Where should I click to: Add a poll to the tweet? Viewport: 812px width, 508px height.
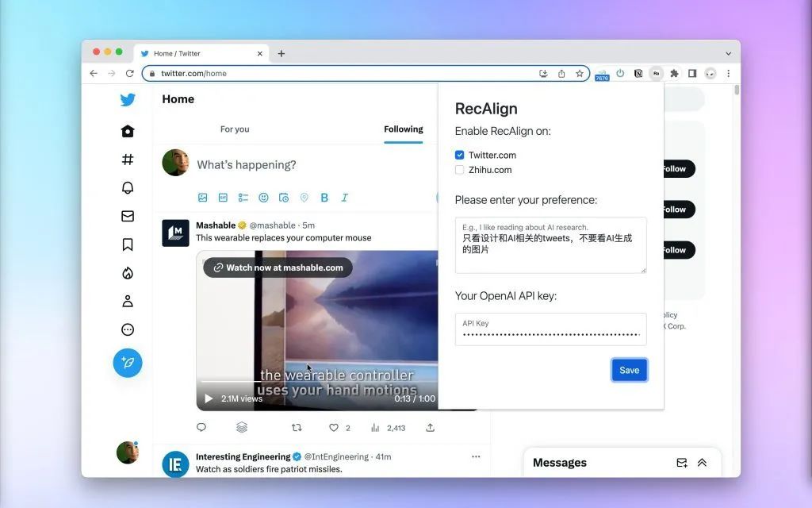click(243, 198)
